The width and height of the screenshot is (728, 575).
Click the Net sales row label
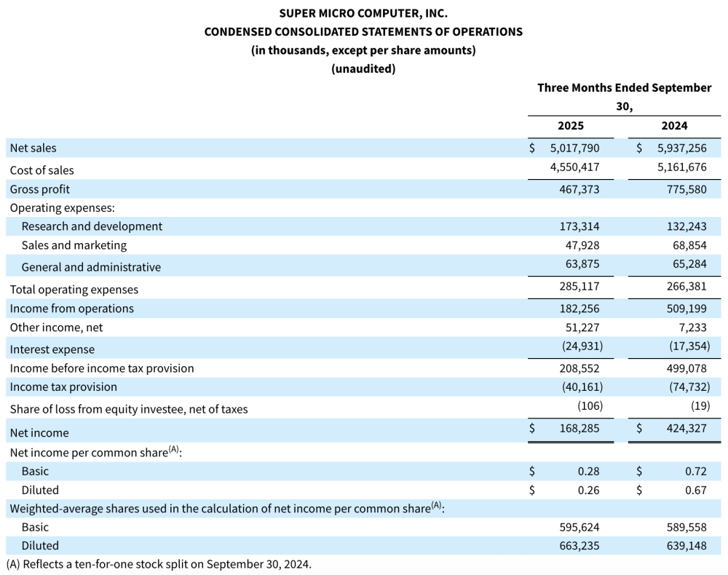(33, 148)
